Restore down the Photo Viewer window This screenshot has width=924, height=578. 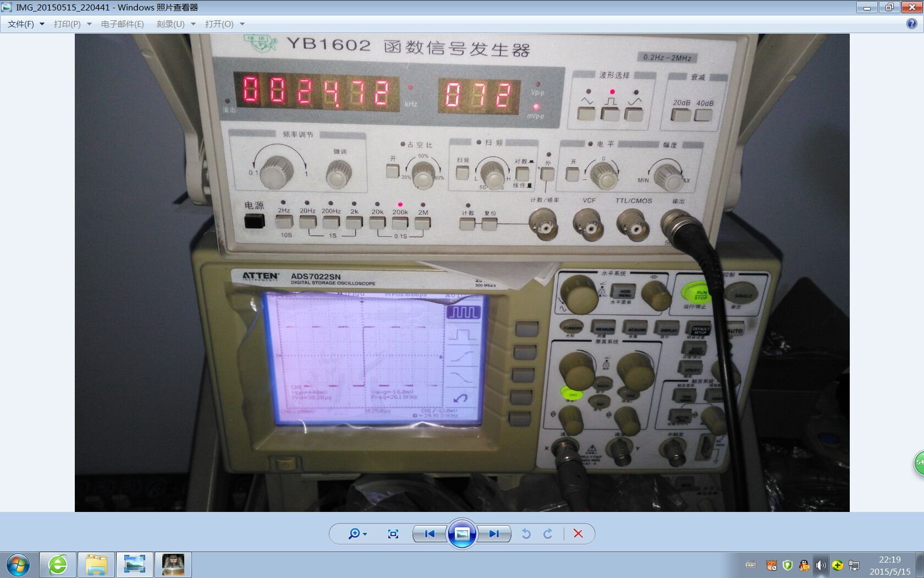pos(889,7)
